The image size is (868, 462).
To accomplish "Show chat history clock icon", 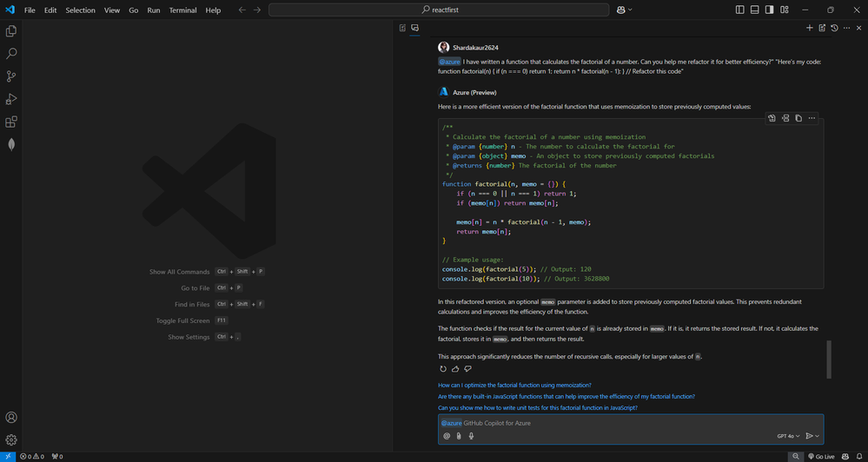I will tap(834, 28).
